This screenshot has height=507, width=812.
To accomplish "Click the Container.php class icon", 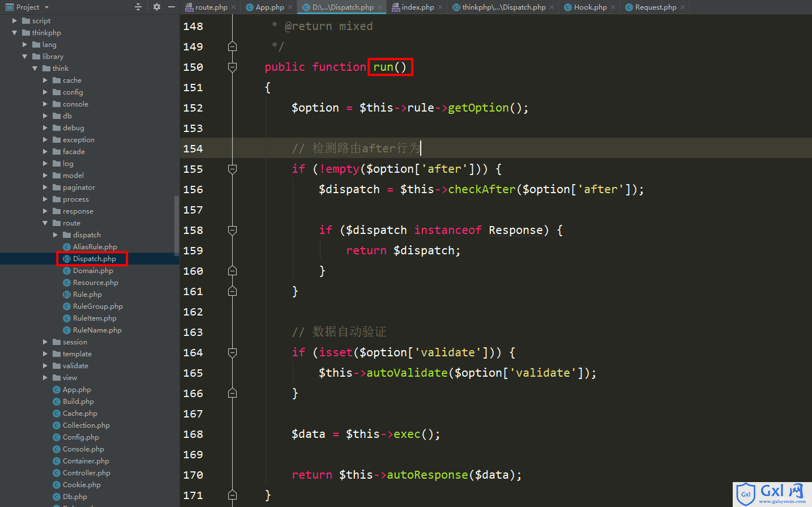I will 57,461.
